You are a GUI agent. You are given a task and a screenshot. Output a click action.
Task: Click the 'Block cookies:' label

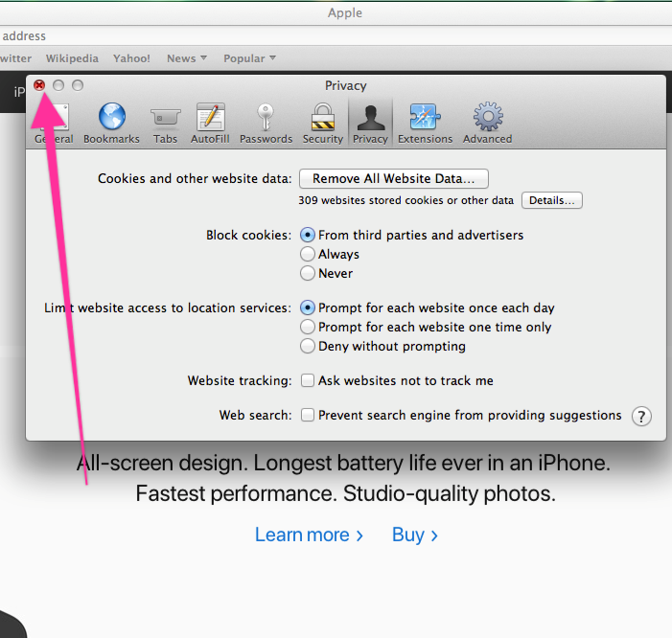pos(248,235)
